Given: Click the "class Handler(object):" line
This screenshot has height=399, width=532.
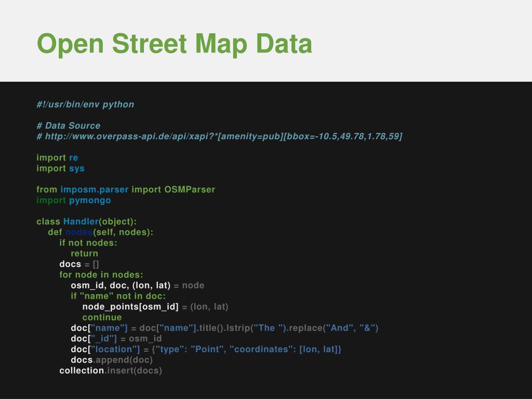Looking at the screenshot, I should pyautogui.click(x=87, y=221).
